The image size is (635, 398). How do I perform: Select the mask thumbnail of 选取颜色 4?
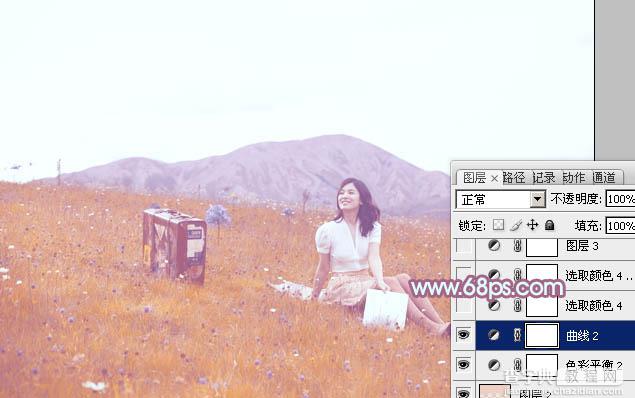542,306
